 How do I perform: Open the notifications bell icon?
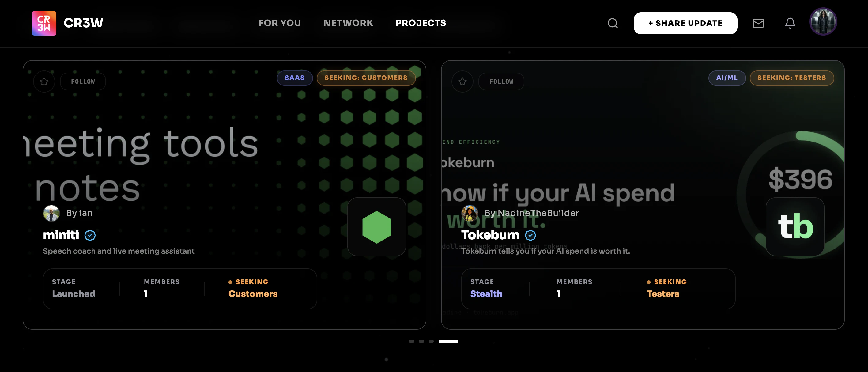(790, 23)
